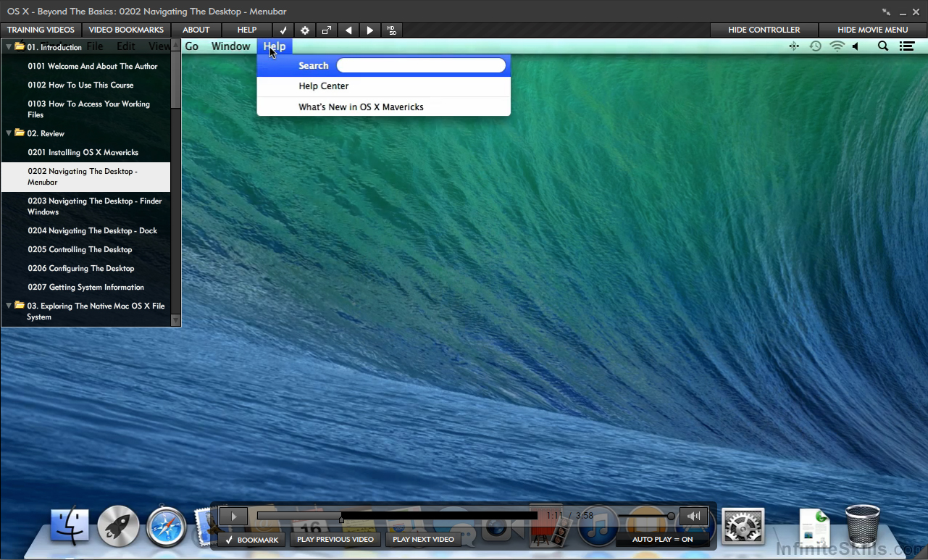Select 0206 Configuring The Desktop
The height and width of the screenshot is (560, 928).
coord(85,268)
